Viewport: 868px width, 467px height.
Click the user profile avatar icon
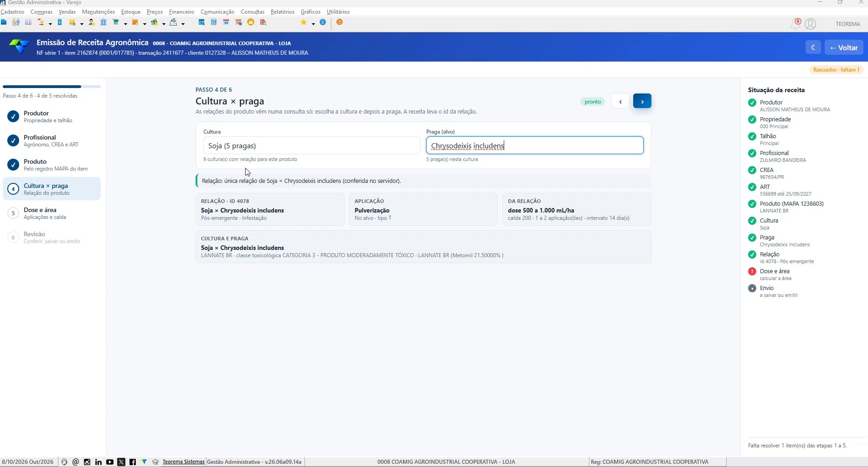[810, 24]
